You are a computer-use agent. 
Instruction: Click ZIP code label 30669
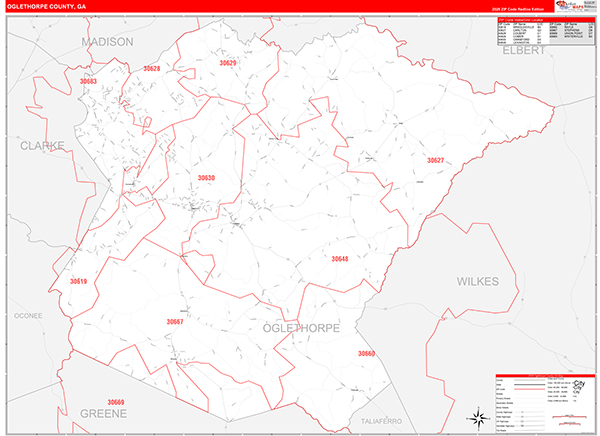[116, 402]
